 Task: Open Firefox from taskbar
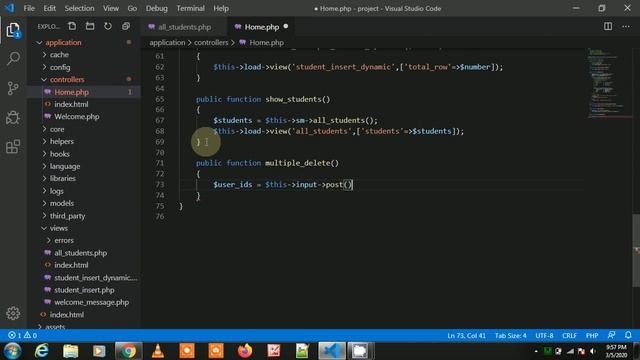point(245,351)
